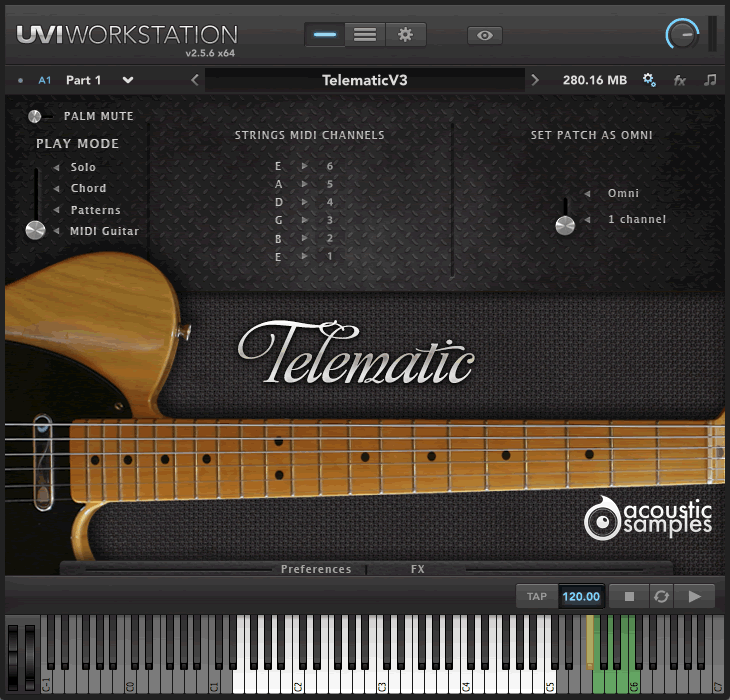Click the A1 part label
This screenshot has height=700, width=730.
(45, 81)
